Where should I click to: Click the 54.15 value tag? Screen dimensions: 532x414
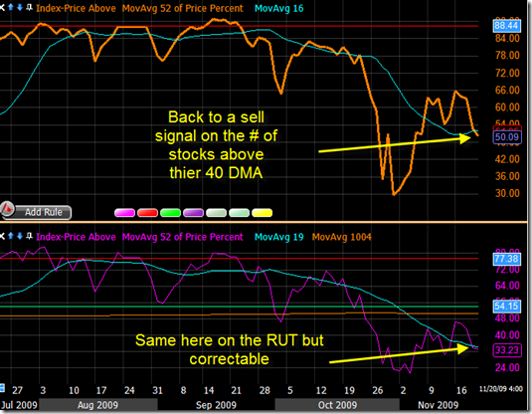pos(506,306)
